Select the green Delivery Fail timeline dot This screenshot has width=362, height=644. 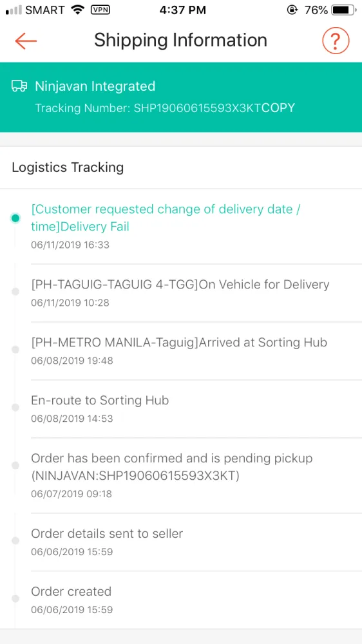[15, 218]
